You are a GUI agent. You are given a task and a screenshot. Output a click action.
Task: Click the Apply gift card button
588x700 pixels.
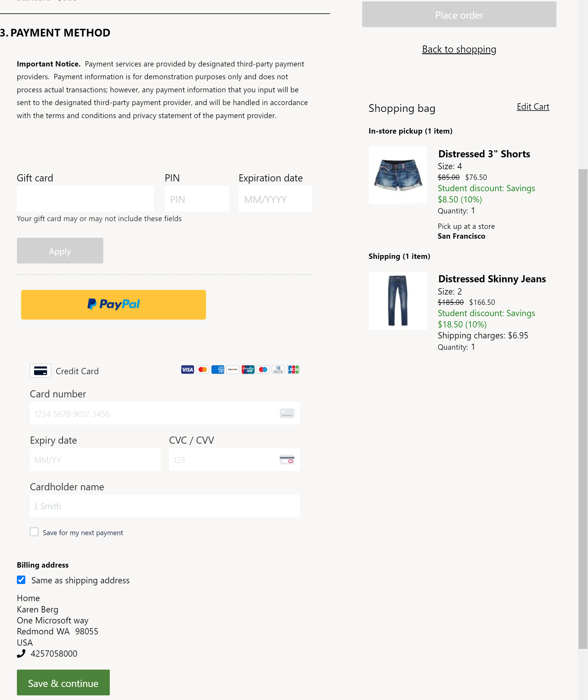(x=60, y=251)
